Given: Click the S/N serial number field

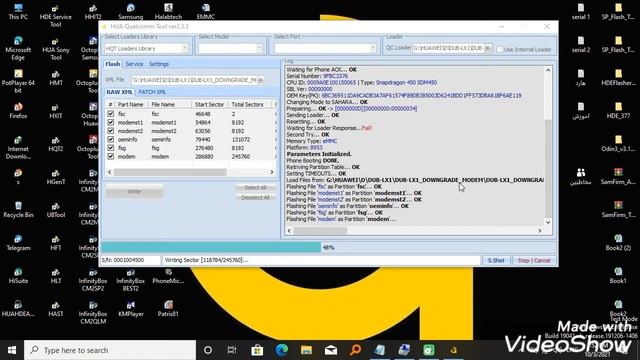Looking at the screenshot, I should (x=131, y=260).
